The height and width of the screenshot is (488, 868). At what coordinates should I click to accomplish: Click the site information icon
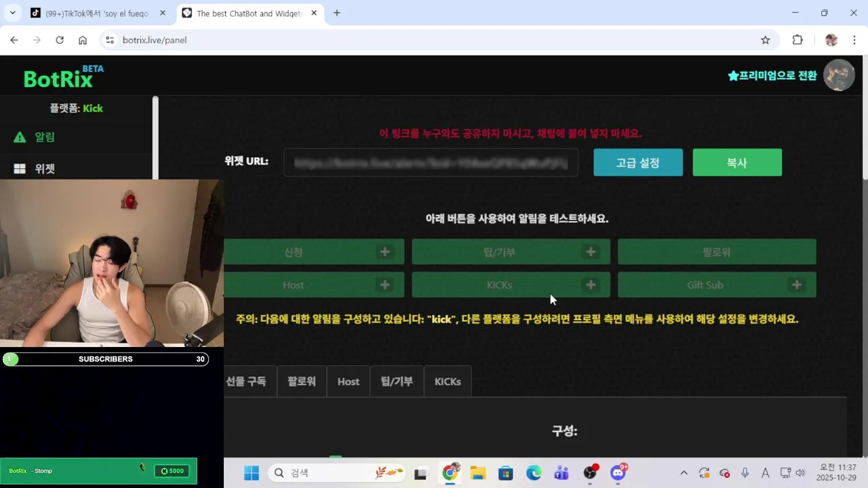click(110, 40)
